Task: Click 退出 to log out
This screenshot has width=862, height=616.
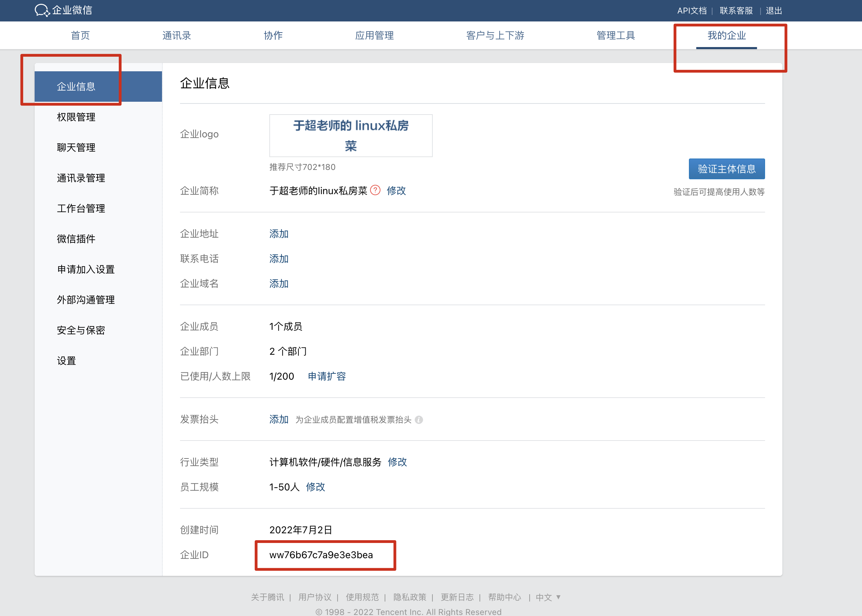Action: [x=774, y=11]
